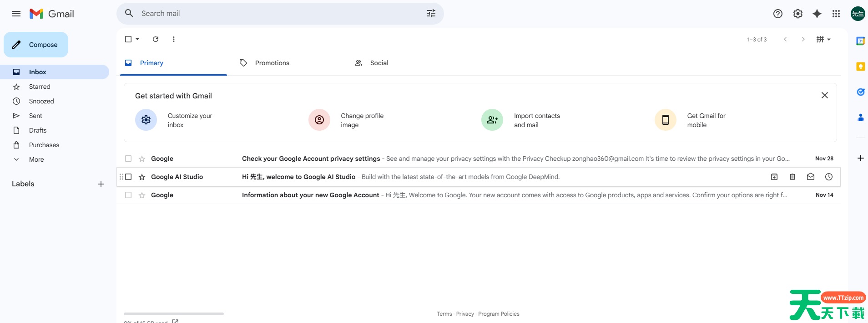Viewport: 868px width, 323px height.
Task: Open the Terms link
Action: pos(444,314)
